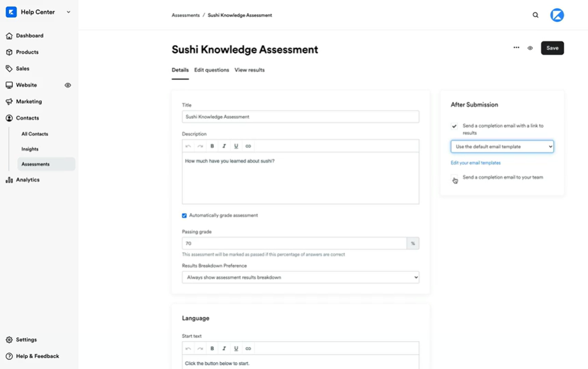Click italic icon in Description toolbar

224,146
